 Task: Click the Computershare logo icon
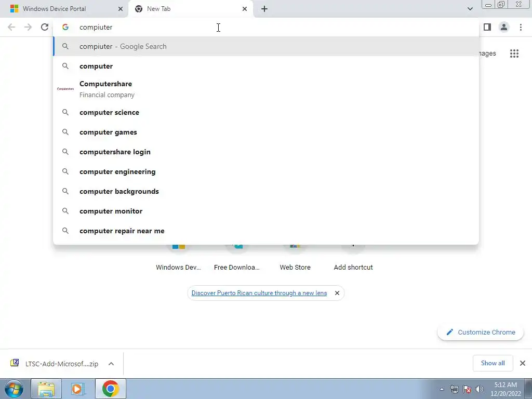point(65,89)
